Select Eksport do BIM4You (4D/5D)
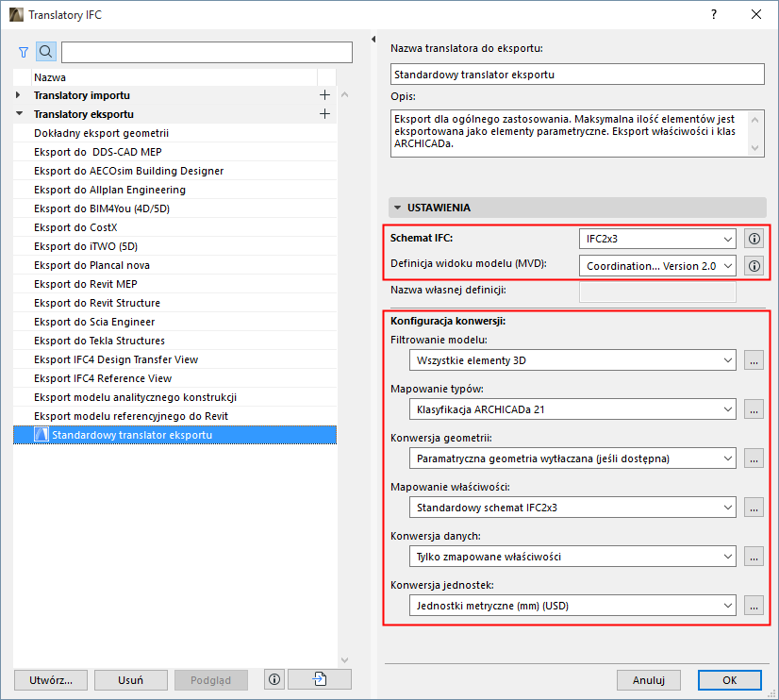This screenshot has height=700, width=779. pos(174,208)
